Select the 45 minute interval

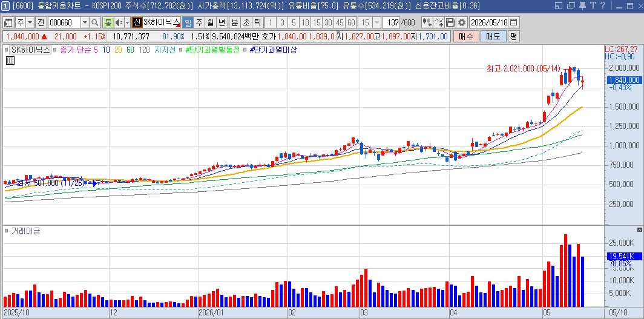coord(340,22)
